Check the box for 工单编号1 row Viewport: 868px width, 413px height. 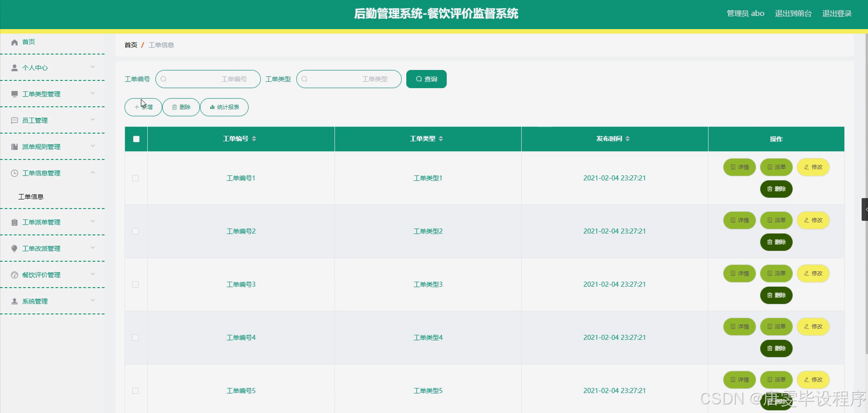point(135,178)
